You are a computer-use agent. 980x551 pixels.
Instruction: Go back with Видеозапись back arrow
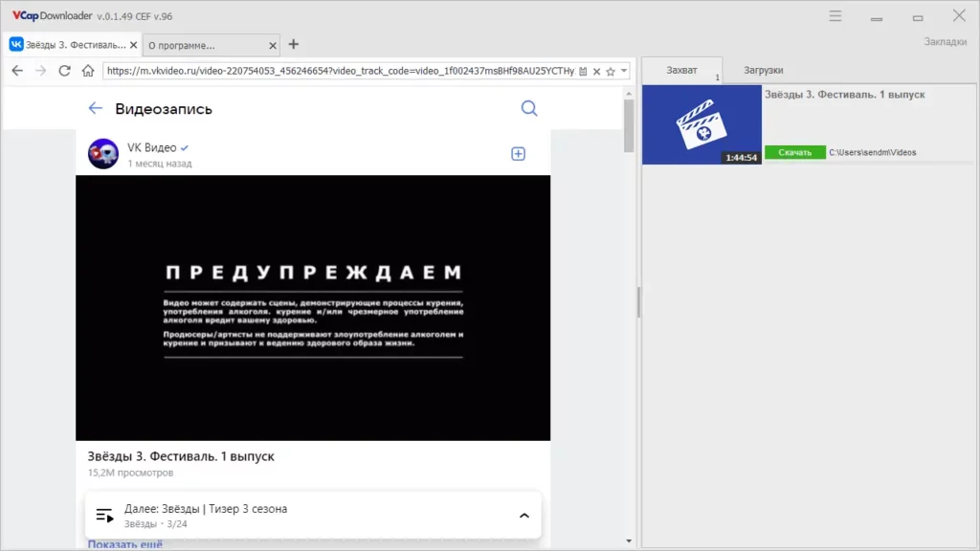(x=95, y=108)
